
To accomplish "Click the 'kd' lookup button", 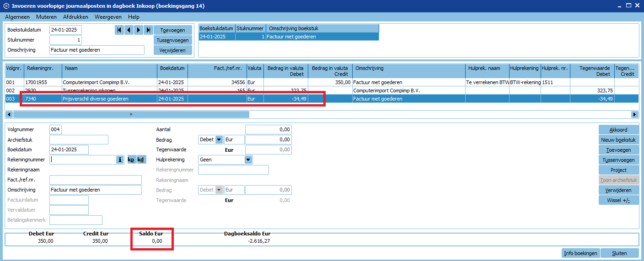I will click(141, 160).
